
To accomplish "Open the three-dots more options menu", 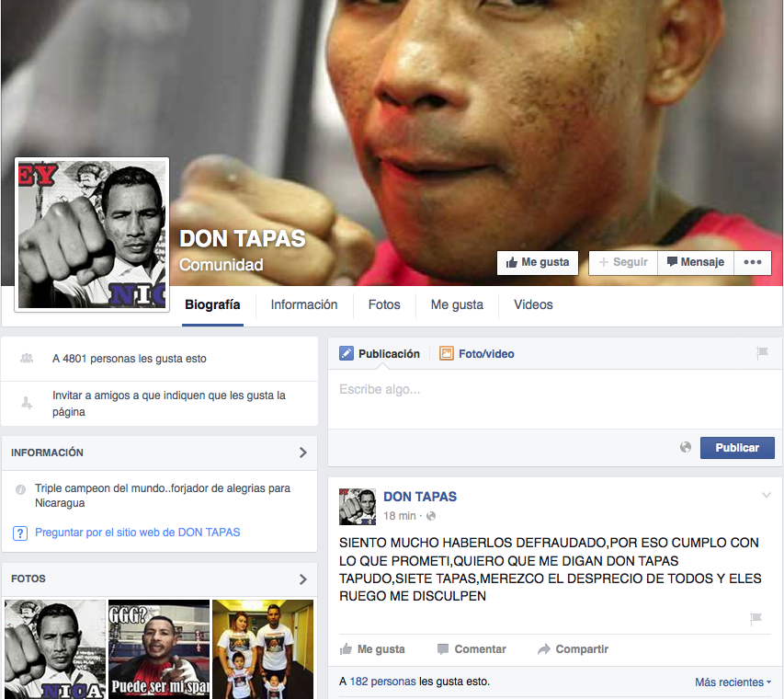I will pos(752,263).
